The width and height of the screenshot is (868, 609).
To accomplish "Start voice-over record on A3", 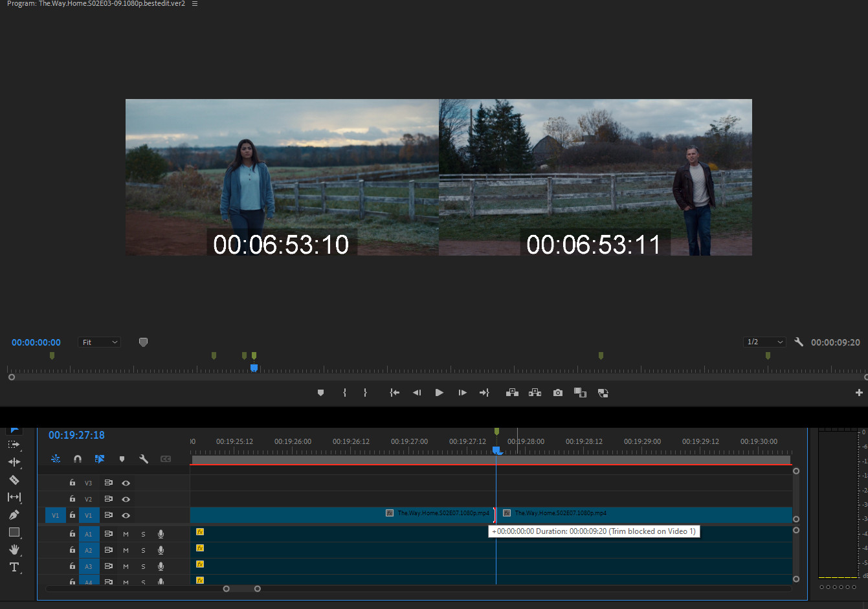I will [x=161, y=566].
